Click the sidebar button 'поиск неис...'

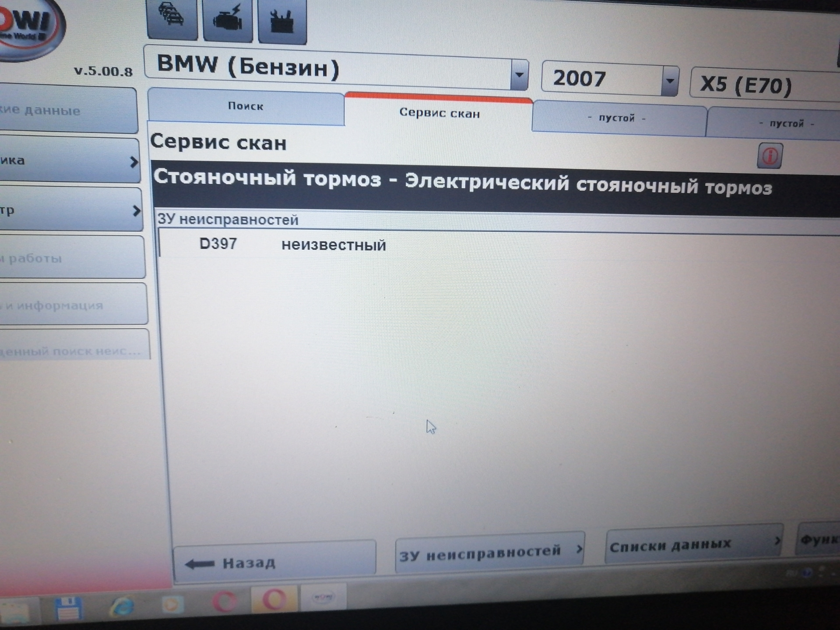(75, 345)
